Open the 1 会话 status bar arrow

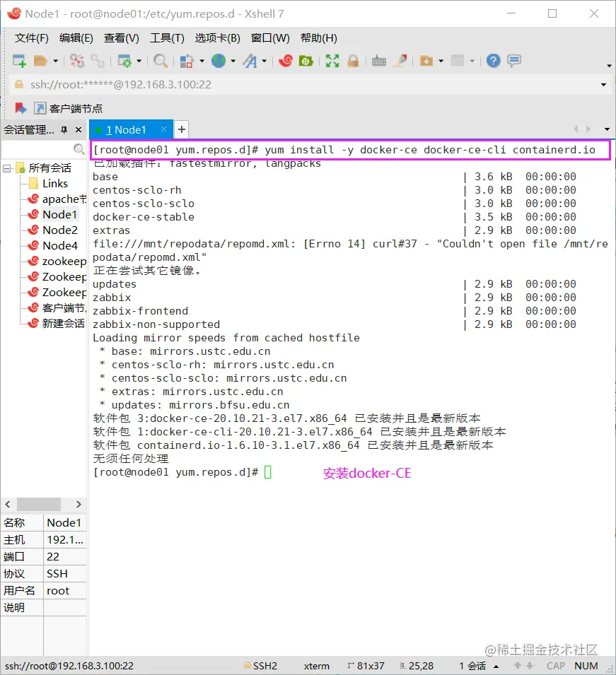click(496, 667)
